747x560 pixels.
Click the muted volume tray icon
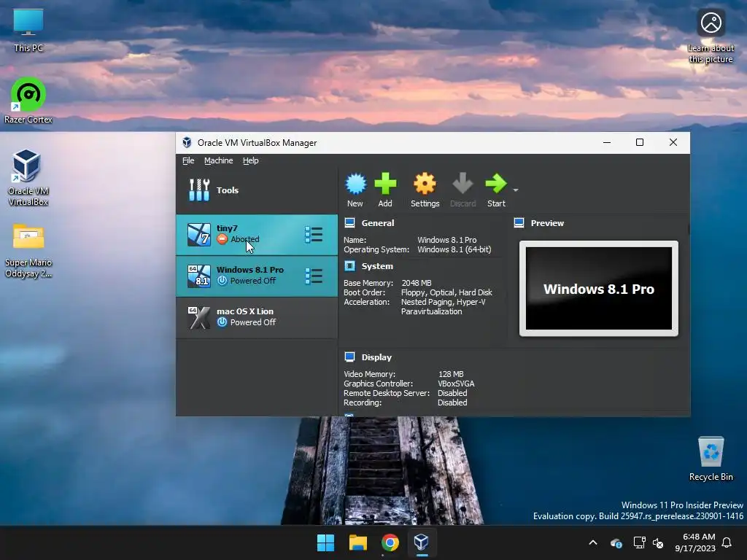pos(658,542)
